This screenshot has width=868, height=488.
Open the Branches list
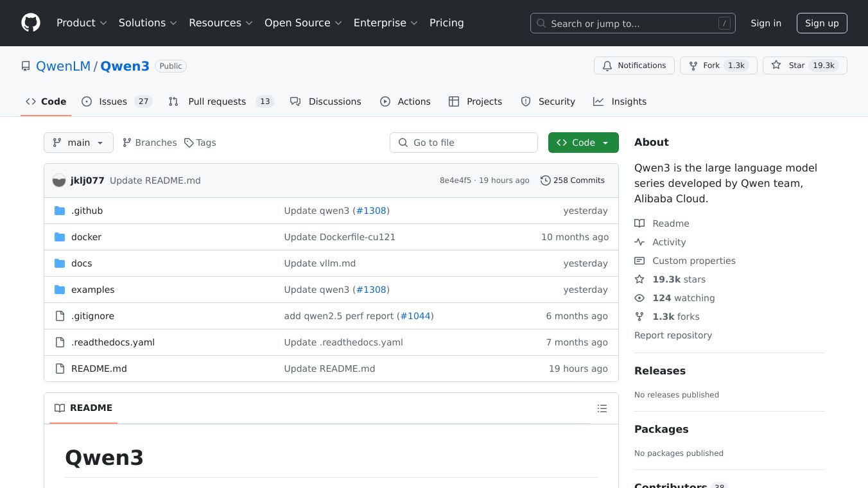(150, 143)
